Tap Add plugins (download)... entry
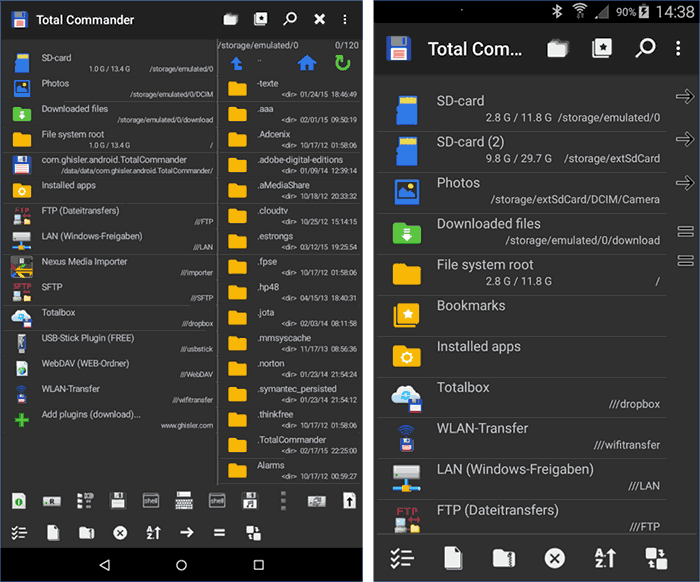 click(109, 420)
